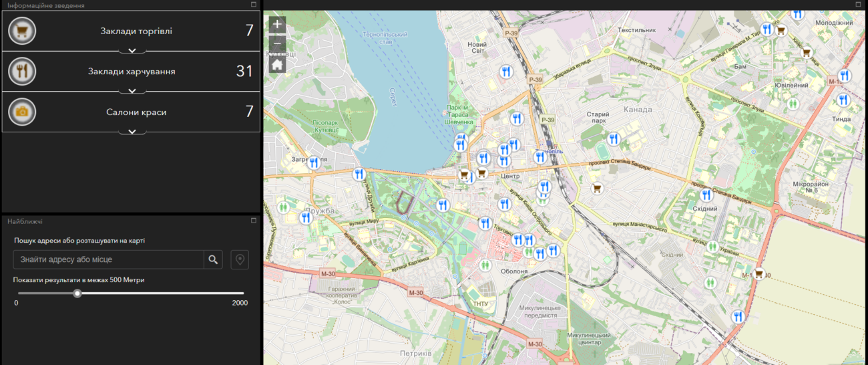Zoom out on the map
Viewport: 868px width, 365px height.
click(278, 44)
